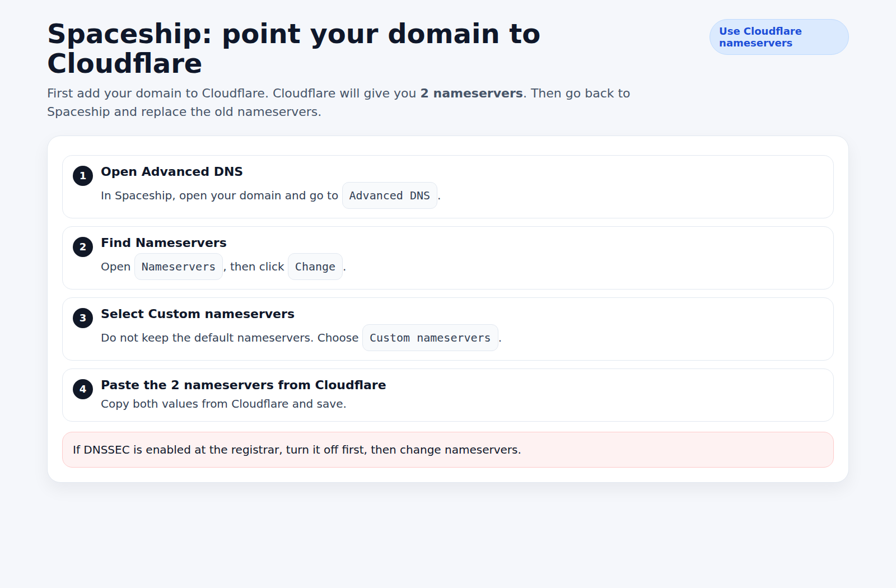The height and width of the screenshot is (588, 896).
Task: Click the main Spaceship page title
Action: [294, 48]
